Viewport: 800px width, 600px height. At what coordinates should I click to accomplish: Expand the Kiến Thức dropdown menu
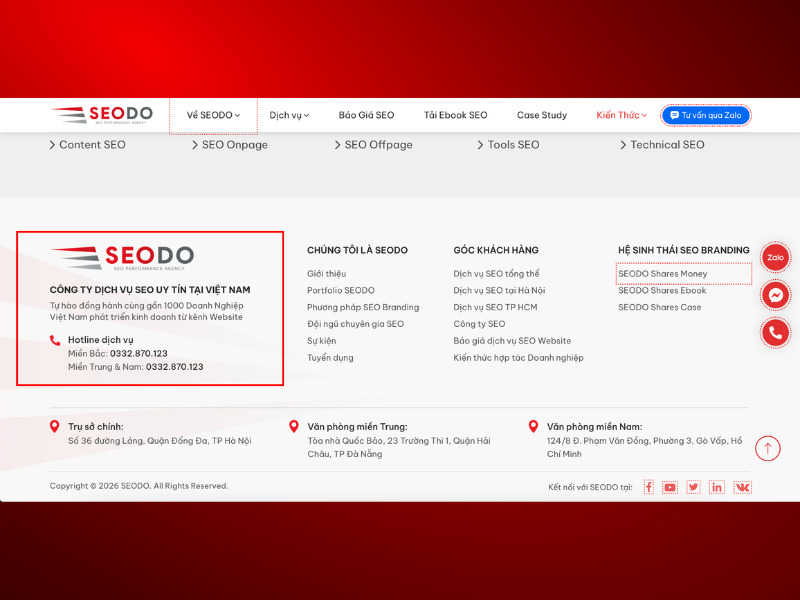[621, 115]
